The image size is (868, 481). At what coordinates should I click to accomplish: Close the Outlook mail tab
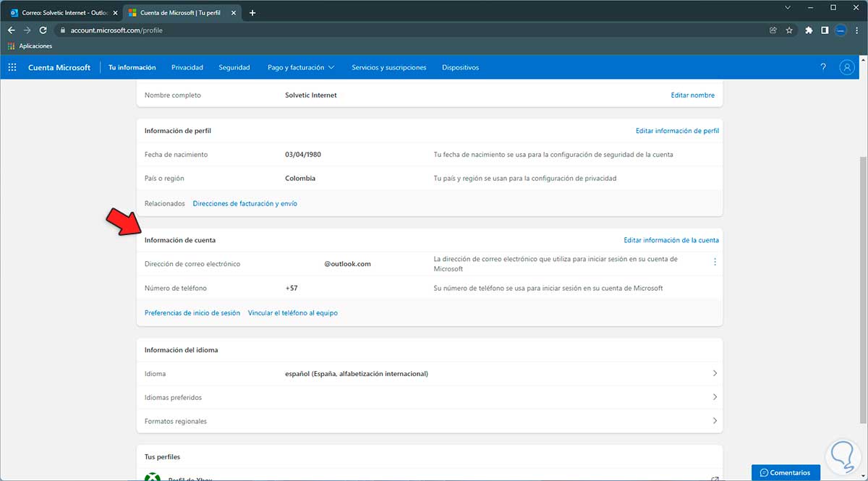click(x=114, y=13)
